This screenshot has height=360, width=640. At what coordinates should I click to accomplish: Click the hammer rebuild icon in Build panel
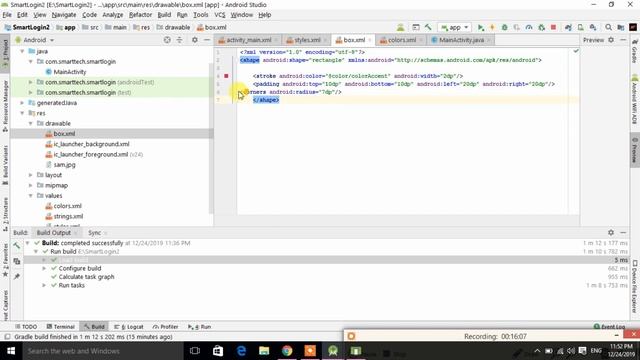tap(17, 246)
